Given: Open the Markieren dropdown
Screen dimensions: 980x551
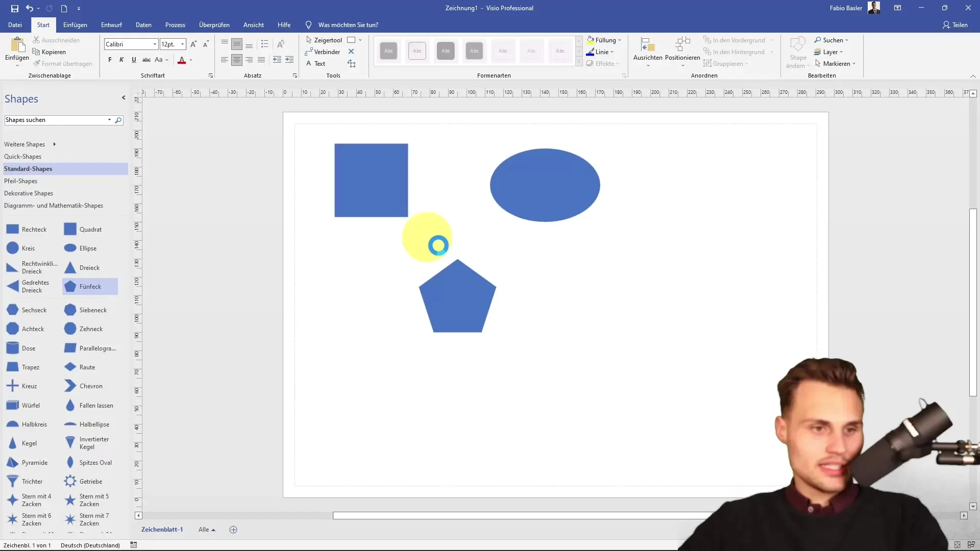Looking at the screenshot, I should (x=835, y=63).
